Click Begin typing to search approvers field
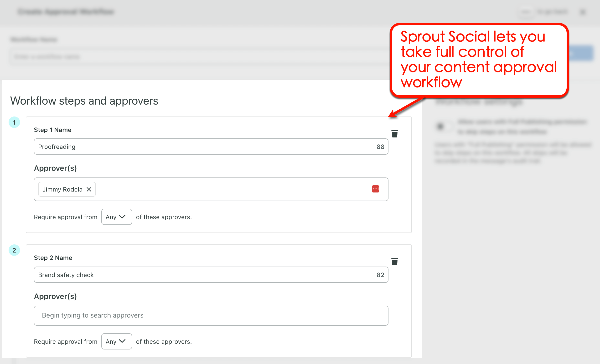 [x=171, y=315]
